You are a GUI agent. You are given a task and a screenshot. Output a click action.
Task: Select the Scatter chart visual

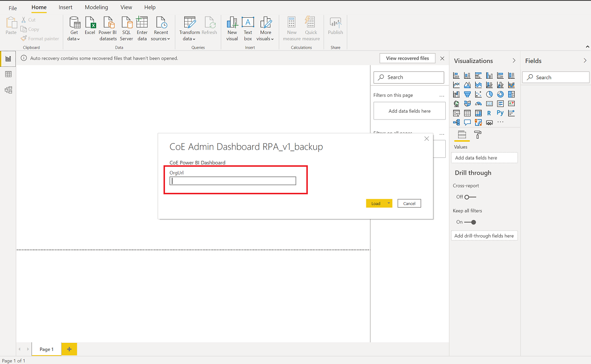[x=478, y=94]
